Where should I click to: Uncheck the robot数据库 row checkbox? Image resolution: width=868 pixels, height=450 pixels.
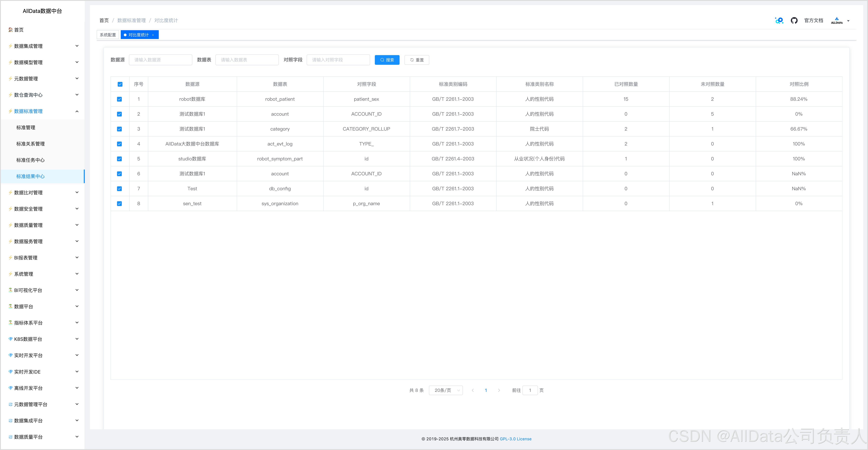click(119, 99)
